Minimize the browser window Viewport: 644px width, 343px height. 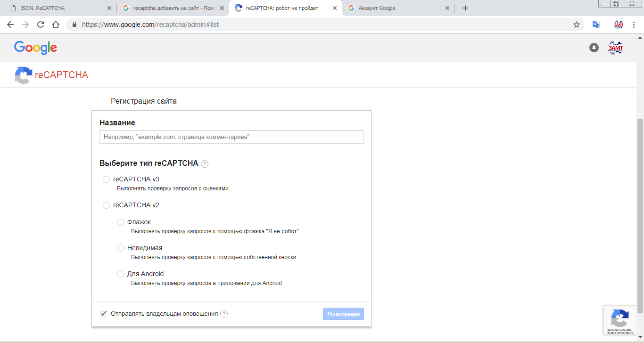point(604,4)
